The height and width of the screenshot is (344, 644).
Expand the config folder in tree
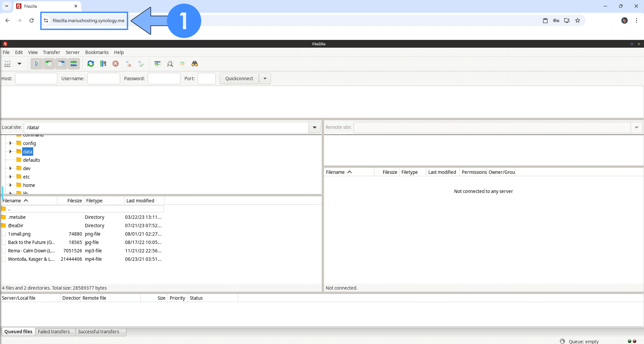(10, 143)
